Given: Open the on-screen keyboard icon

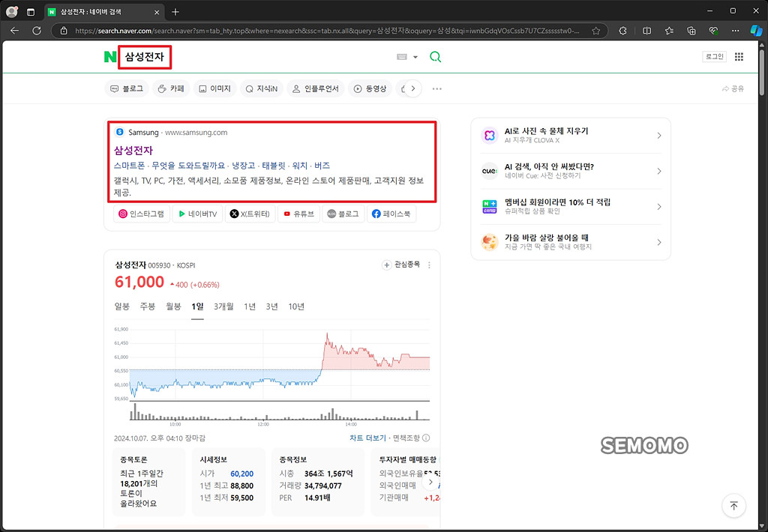Looking at the screenshot, I should (x=402, y=57).
